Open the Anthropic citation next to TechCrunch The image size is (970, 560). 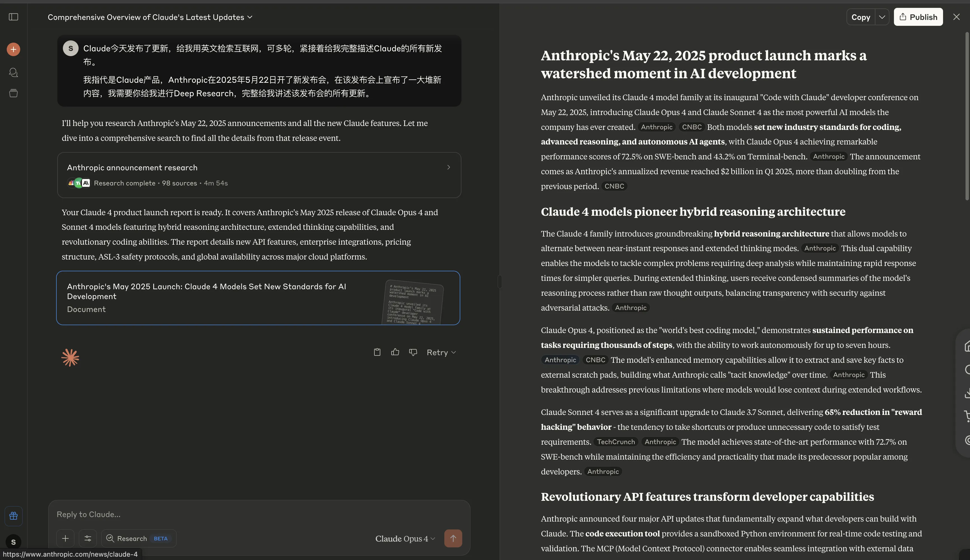660,442
